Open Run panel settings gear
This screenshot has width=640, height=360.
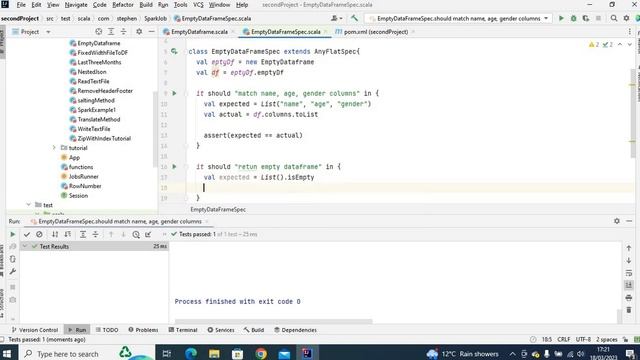pyautogui.click(x=617, y=221)
